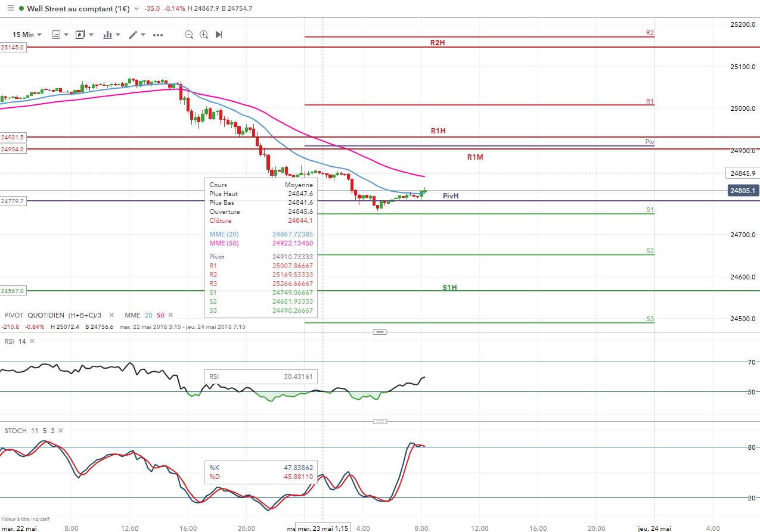Select the pencil drawing tool
The width and height of the screenshot is (760, 532).
(x=134, y=35)
